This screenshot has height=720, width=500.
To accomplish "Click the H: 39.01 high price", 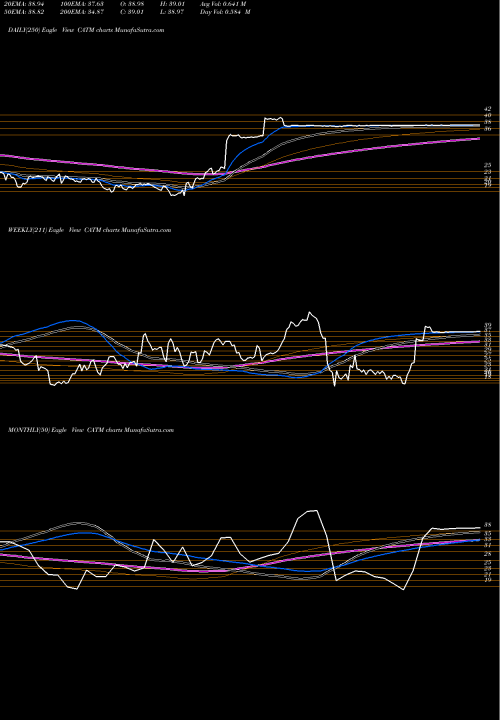I will pyautogui.click(x=172, y=4).
